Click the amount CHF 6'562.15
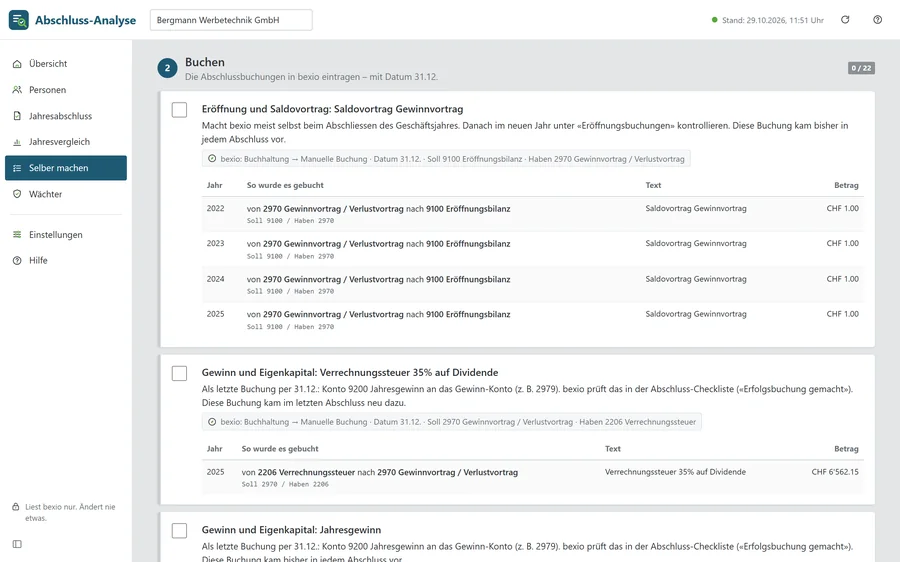900x562 pixels. (x=835, y=472)
